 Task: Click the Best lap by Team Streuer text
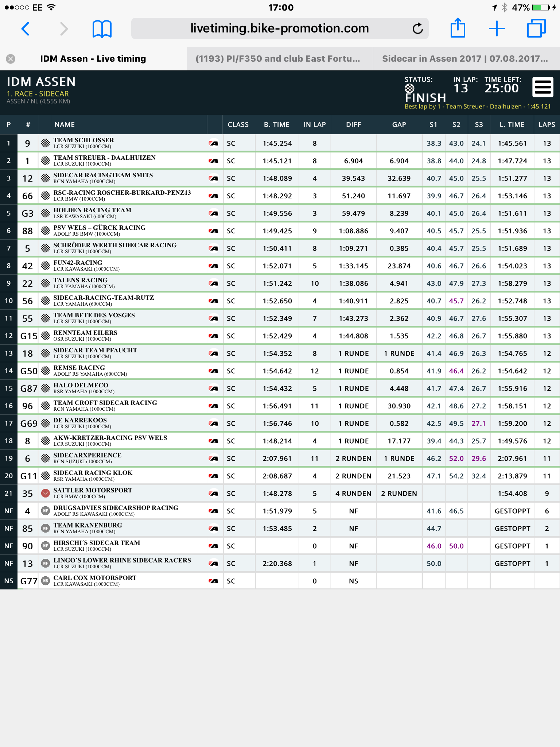click(x=478, y=107)
